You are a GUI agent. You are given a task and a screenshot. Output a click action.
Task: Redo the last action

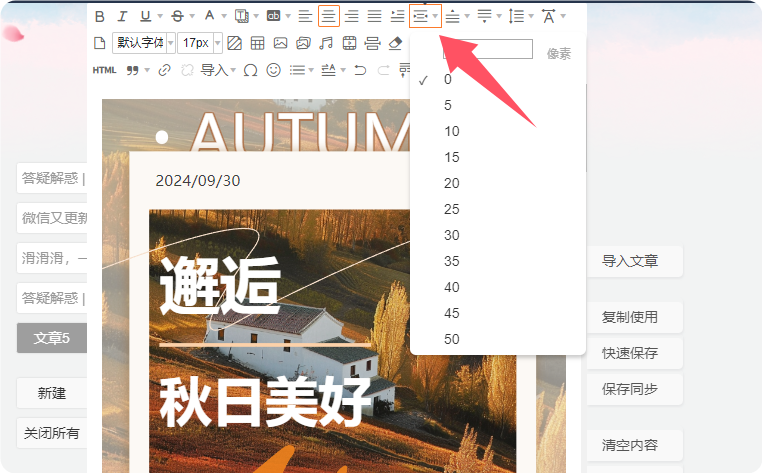point(383,70)
